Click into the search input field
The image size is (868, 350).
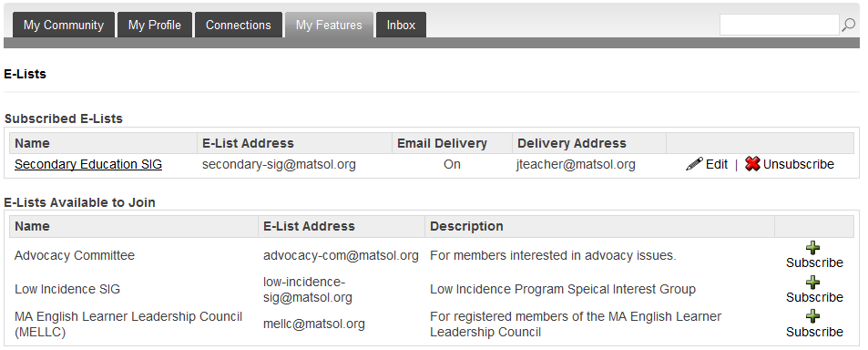780,25
